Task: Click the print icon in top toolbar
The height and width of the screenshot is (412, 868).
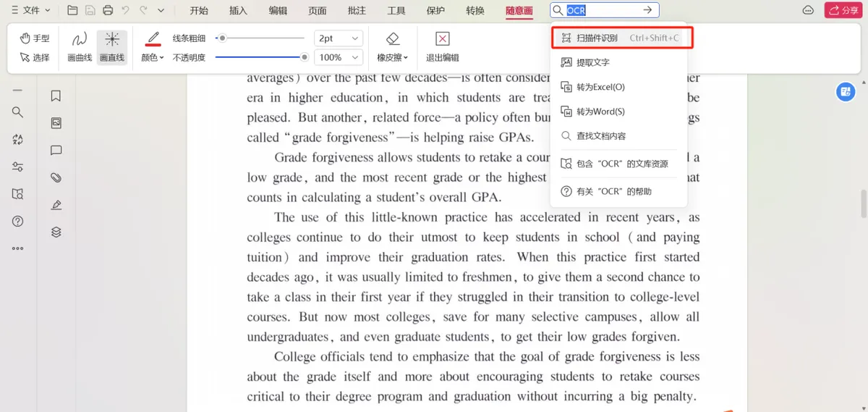Action: (x=108, y=10)
